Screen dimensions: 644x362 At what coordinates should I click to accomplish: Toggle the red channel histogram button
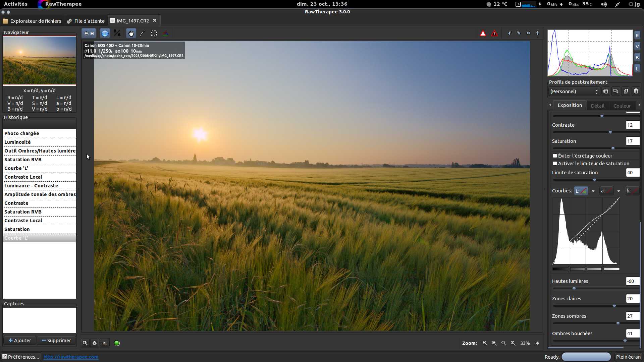click(x=637, y=36)
